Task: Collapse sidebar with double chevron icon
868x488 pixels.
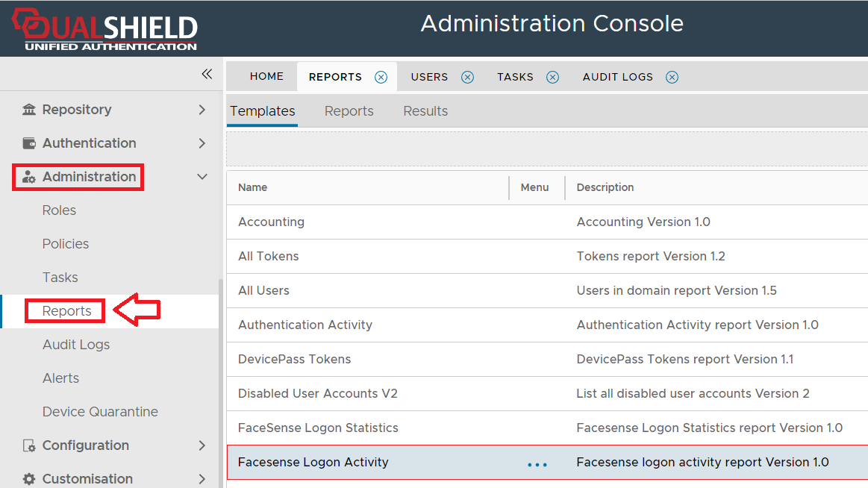Action: (207, 74)
